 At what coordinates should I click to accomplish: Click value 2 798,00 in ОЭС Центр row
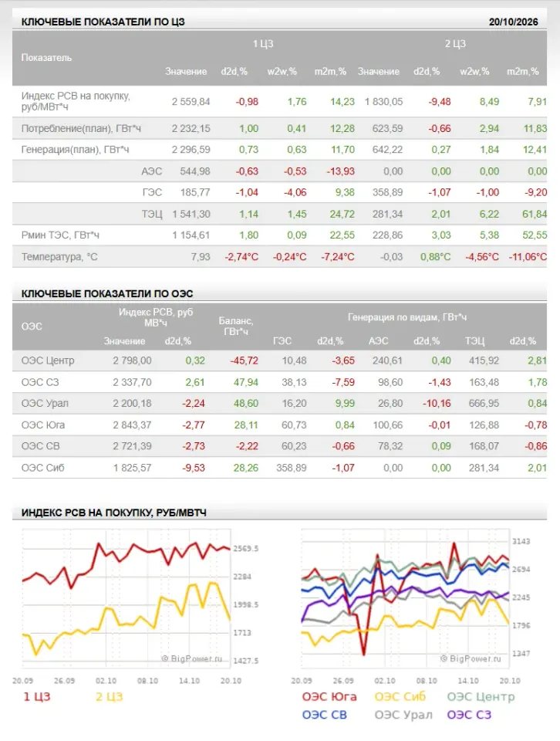132,360
